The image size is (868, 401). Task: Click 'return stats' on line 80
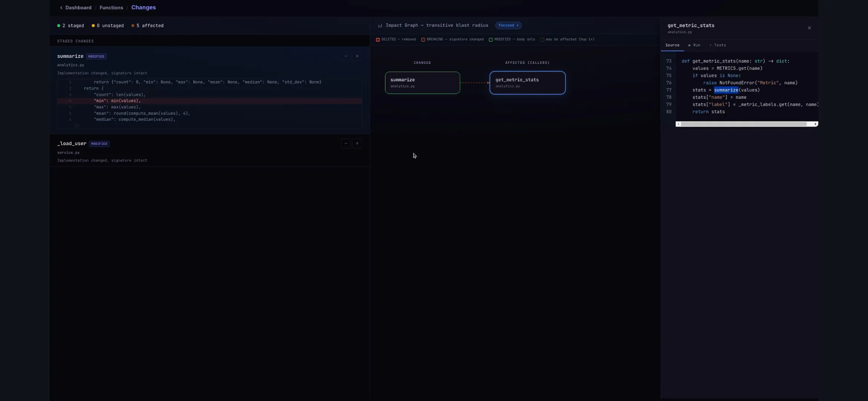coord(708,112)
